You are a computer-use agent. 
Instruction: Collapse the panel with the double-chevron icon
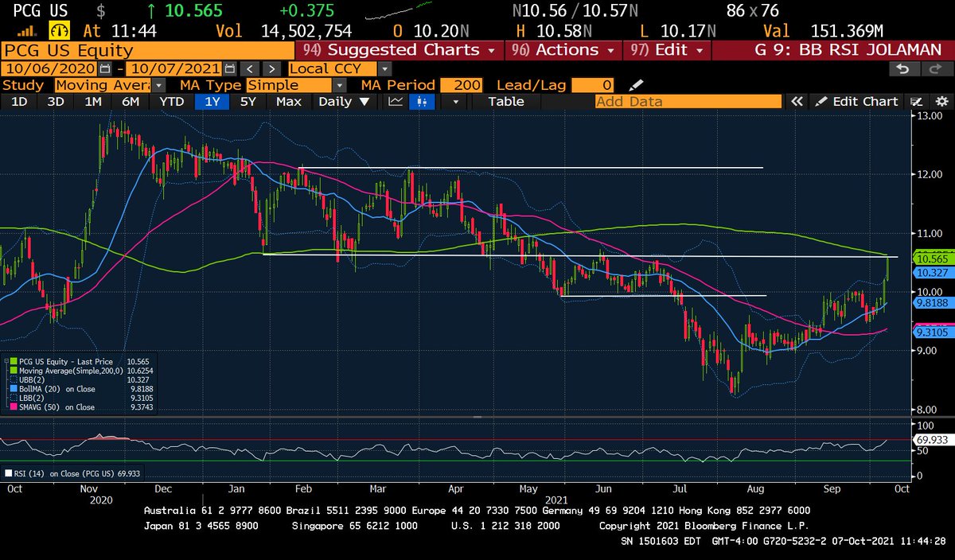(x=796, y=101)
